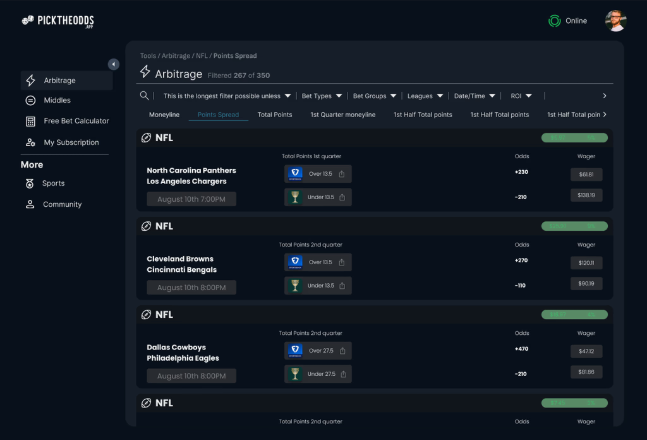Show more bet type tabs with the chevron

tap(604, 114)
